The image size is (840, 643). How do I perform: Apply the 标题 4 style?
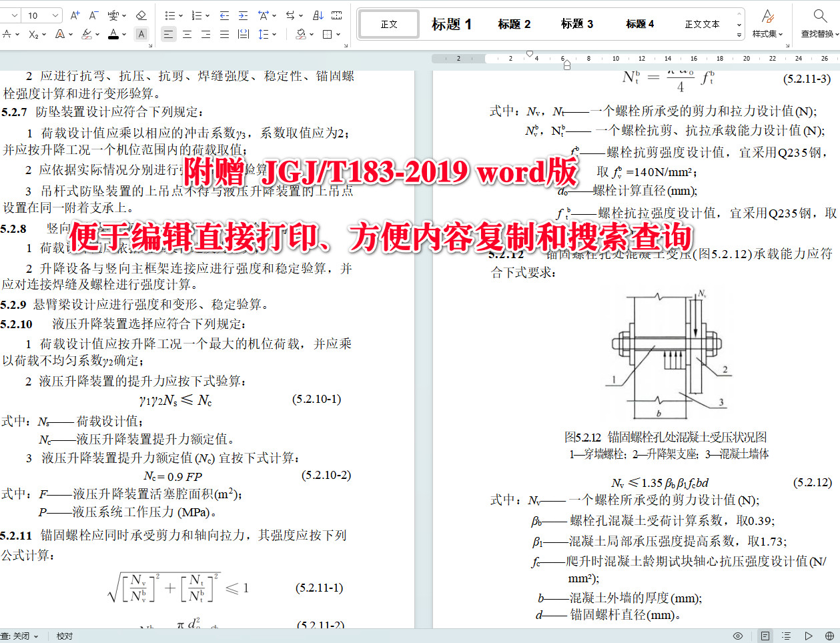click(640, 24)
